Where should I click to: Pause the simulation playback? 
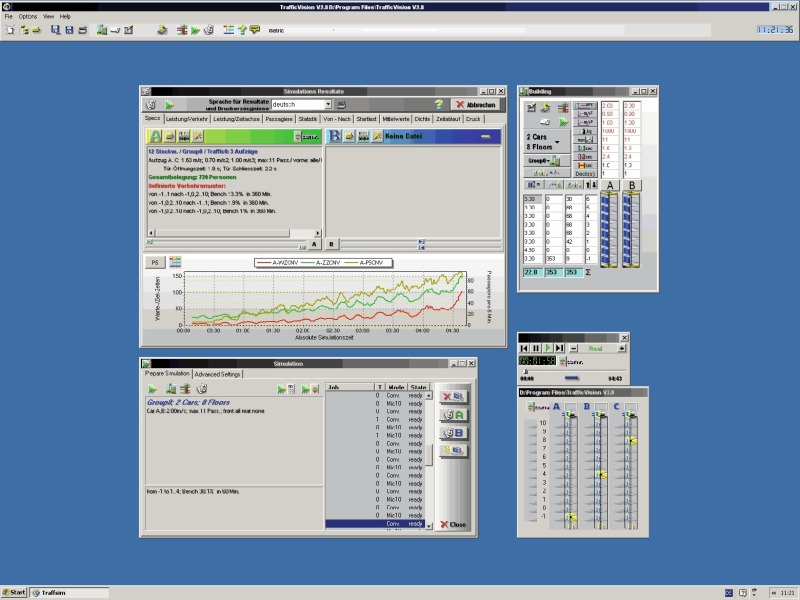[x=536, y=348]
